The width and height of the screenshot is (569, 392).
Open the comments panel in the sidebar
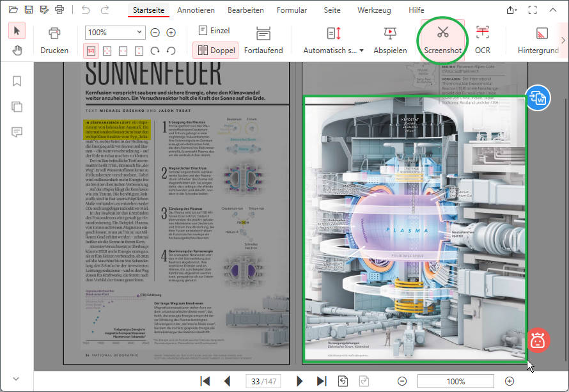[17, 132]
